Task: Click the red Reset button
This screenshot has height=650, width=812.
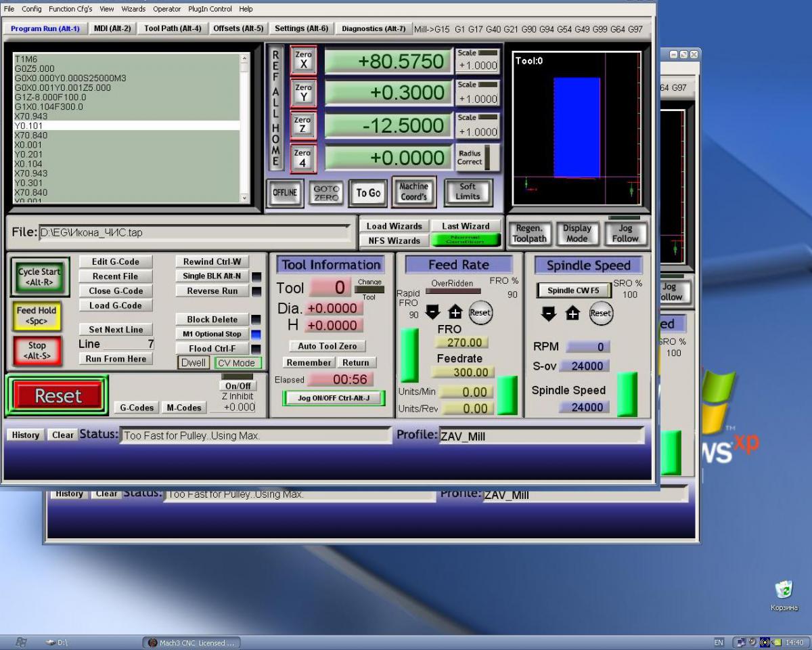Action: pyautogui.click(x=58, y=395)
